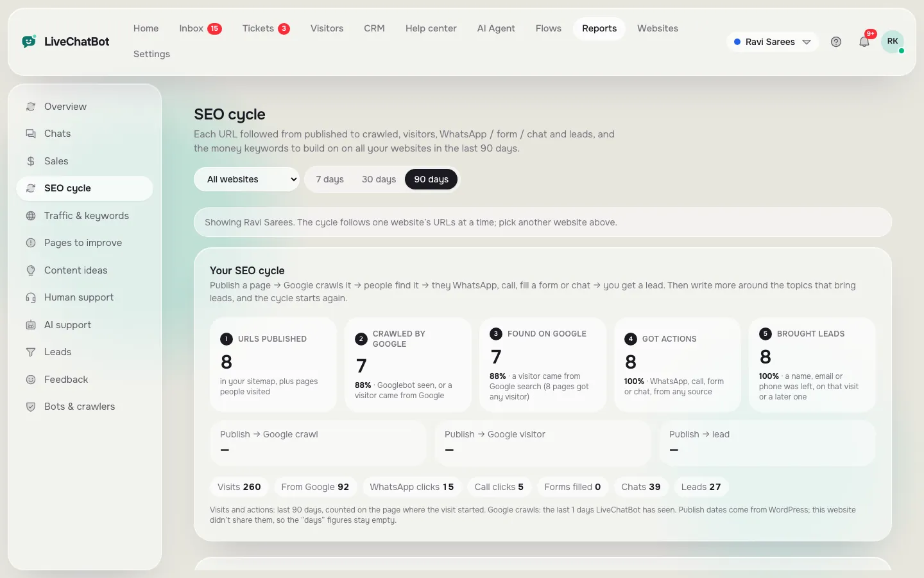Click the Forms filled 0 chip
Screen dimensions: 924x578
(x=572, y=487)
